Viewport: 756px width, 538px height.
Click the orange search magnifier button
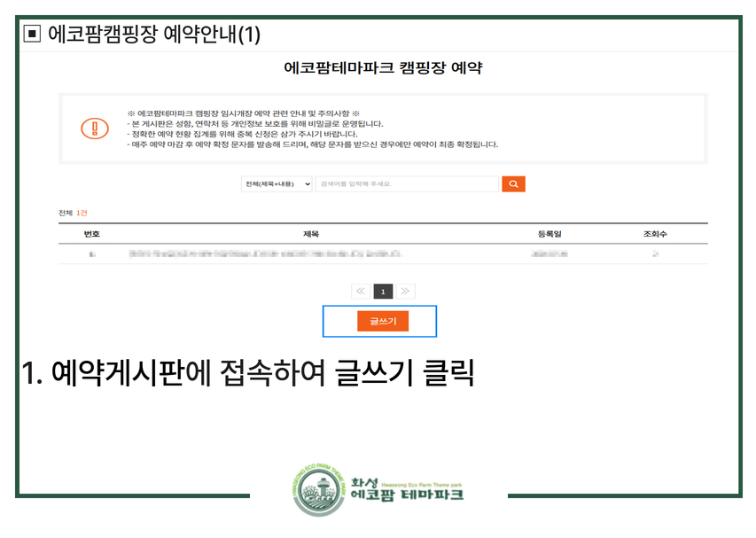[x=513, y=183]
